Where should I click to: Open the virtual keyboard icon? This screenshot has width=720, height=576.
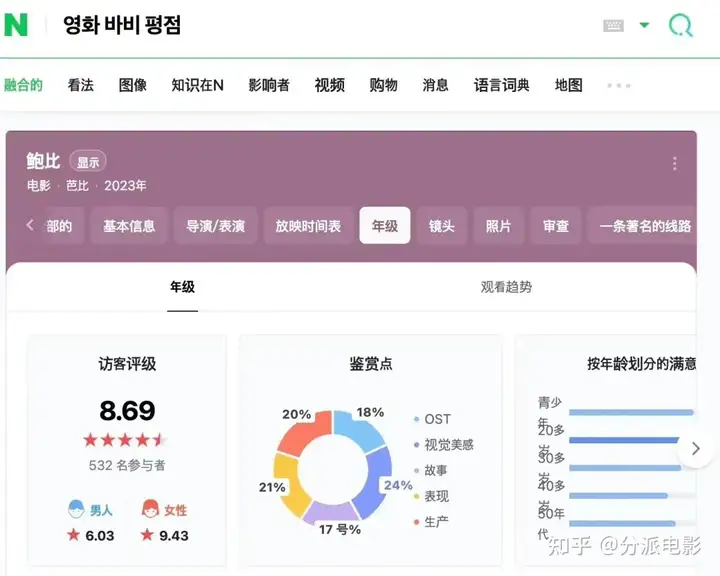613,26
